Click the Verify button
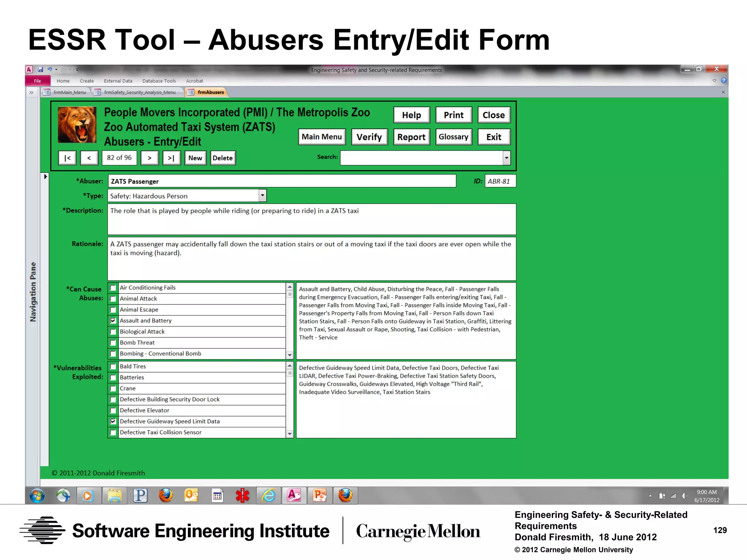The width and height of the screenshot is (747, 560). (x=369, y=137)
